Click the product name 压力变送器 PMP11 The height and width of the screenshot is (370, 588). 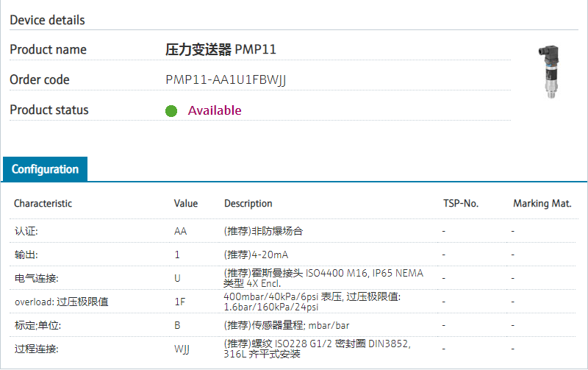pyautogui.click(x=220, y=49)
